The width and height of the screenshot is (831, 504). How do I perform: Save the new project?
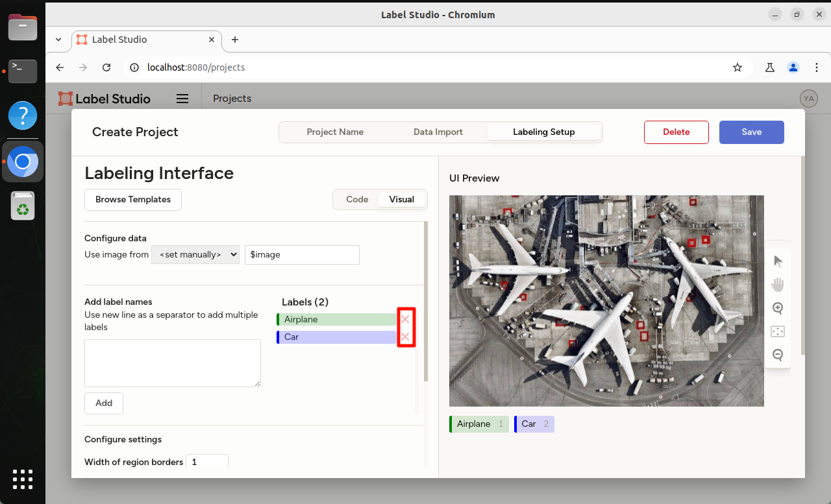point(752,132)
